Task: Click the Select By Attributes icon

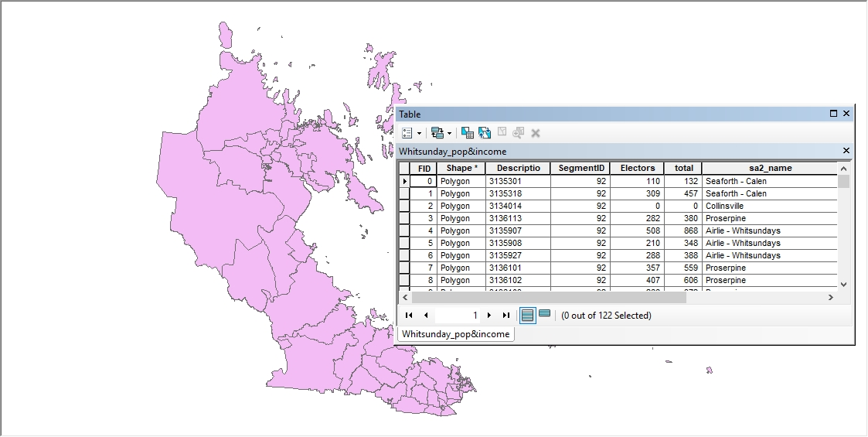Action: 468,133
